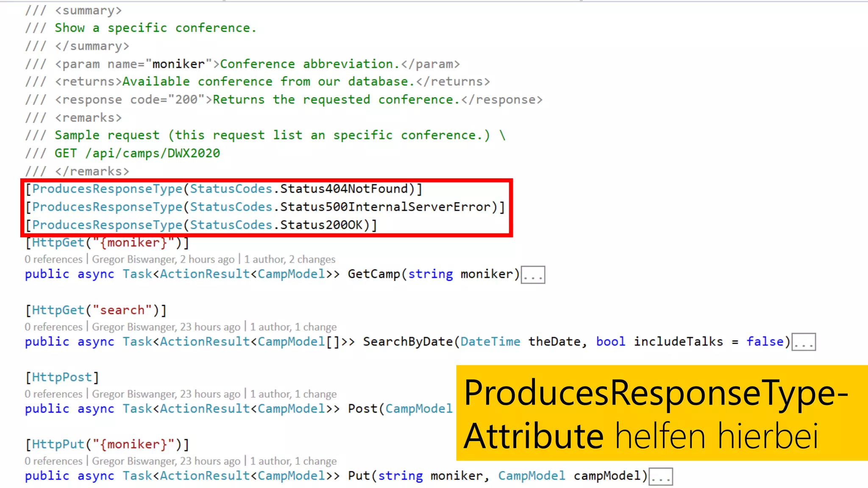Screen dimensions: 868x488
Task: Click the Status500InternalServerError status code
Action: [x=385, y=207]
